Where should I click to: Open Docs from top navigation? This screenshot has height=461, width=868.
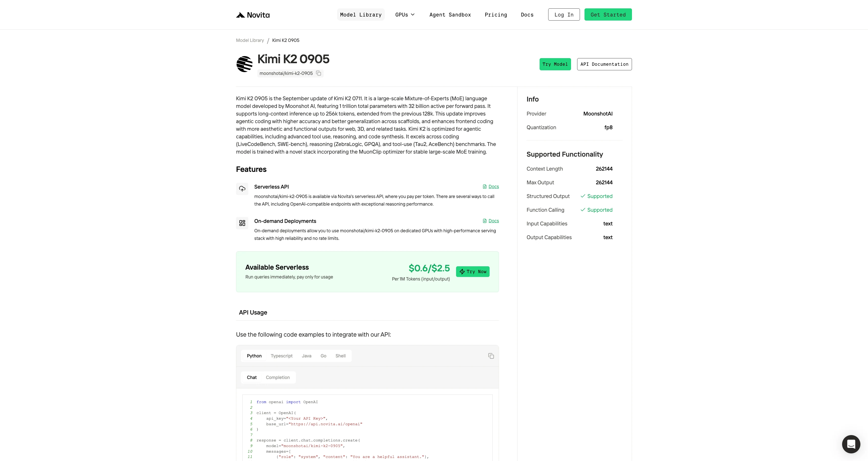click(x=527, y=14)
